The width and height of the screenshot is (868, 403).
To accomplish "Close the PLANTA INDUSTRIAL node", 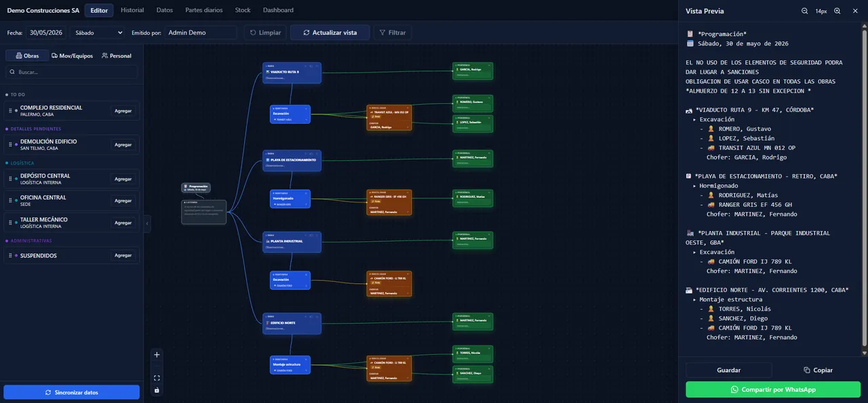I will 318,235.
